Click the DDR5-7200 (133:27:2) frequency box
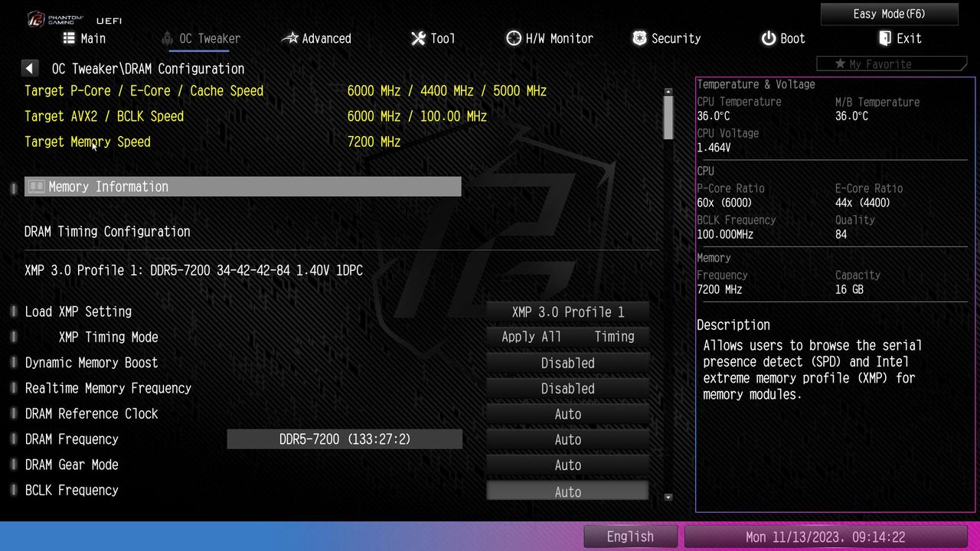Viewport: 980px width, 551px height. 345,439
